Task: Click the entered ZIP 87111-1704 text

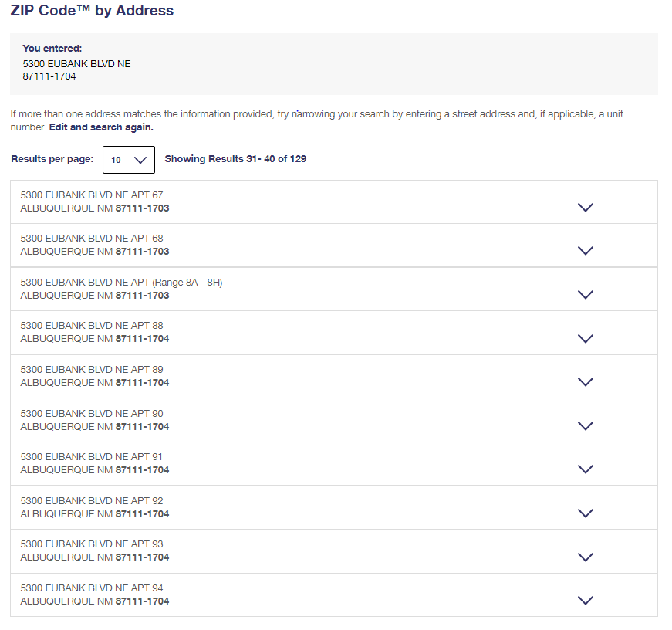Action: (49, 76)
